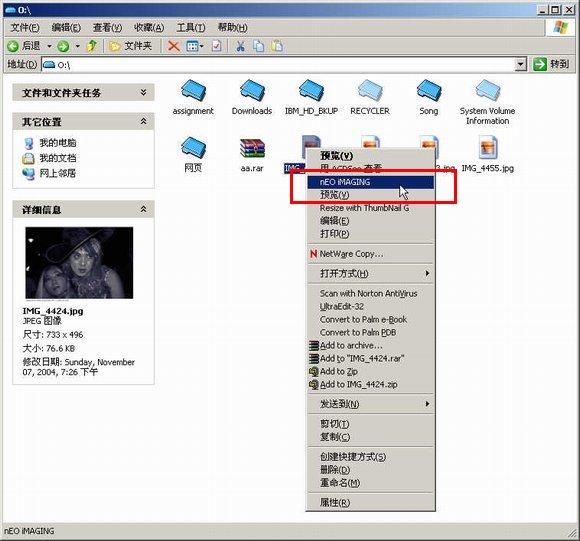The image size is (580, 541).
Task: Click the red Delete X toolbar icon
Action: coord(173,46)
